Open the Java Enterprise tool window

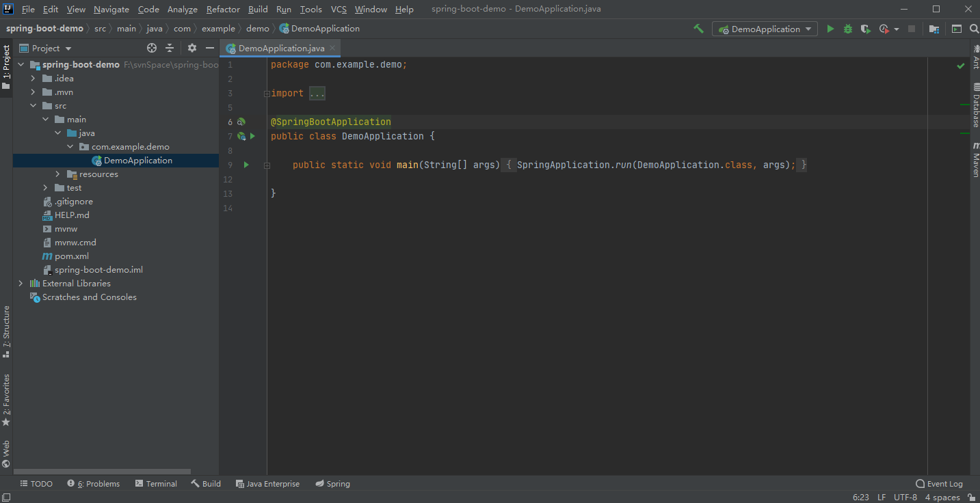coord(267,484)
